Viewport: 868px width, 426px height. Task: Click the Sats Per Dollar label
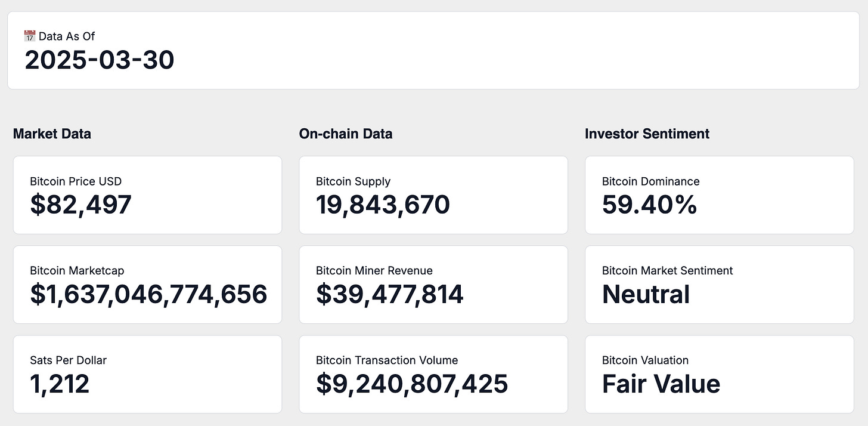coord(68,360)
